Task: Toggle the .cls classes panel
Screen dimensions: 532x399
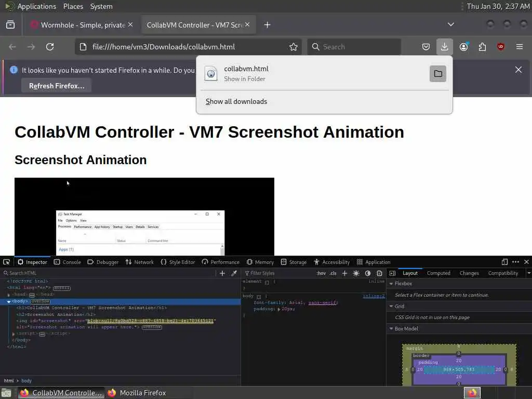Action: pos(333,273)
